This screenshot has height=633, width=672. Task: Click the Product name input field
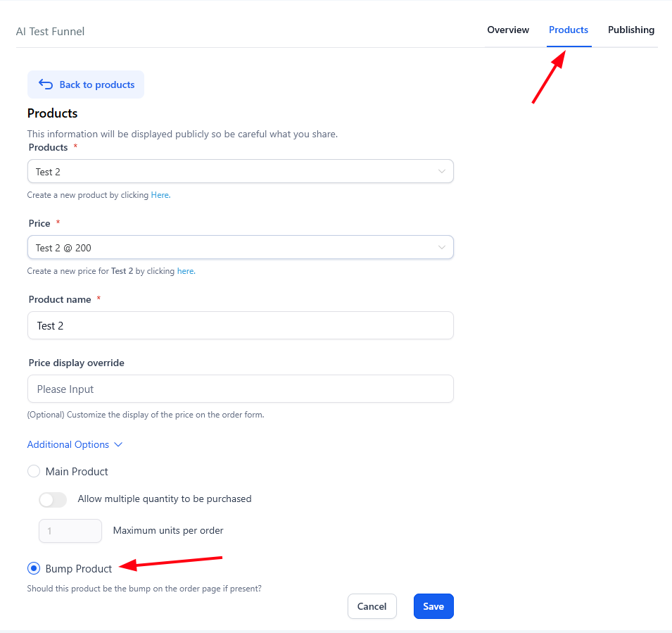[241, 325]
